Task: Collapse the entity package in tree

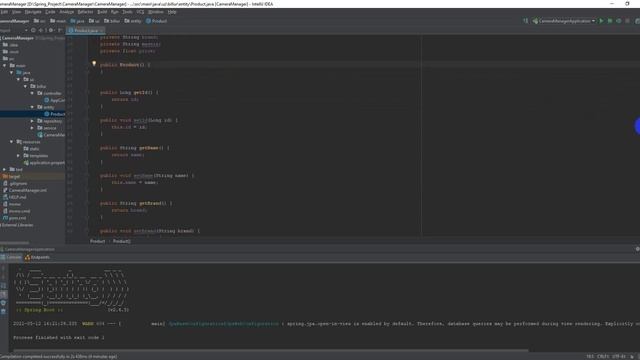Action: 32,107
